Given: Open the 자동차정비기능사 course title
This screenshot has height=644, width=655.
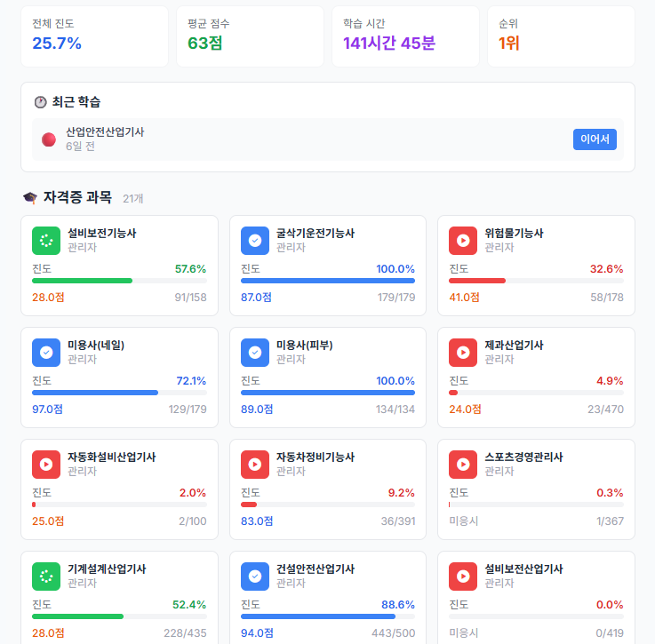Looking at the screenshot, I should 316,457.
